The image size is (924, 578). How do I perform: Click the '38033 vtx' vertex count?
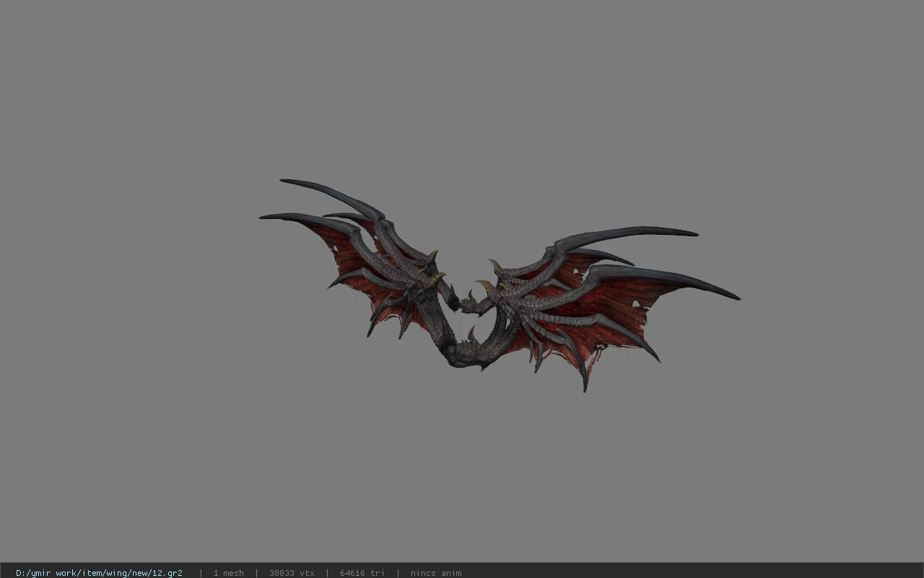292,573
